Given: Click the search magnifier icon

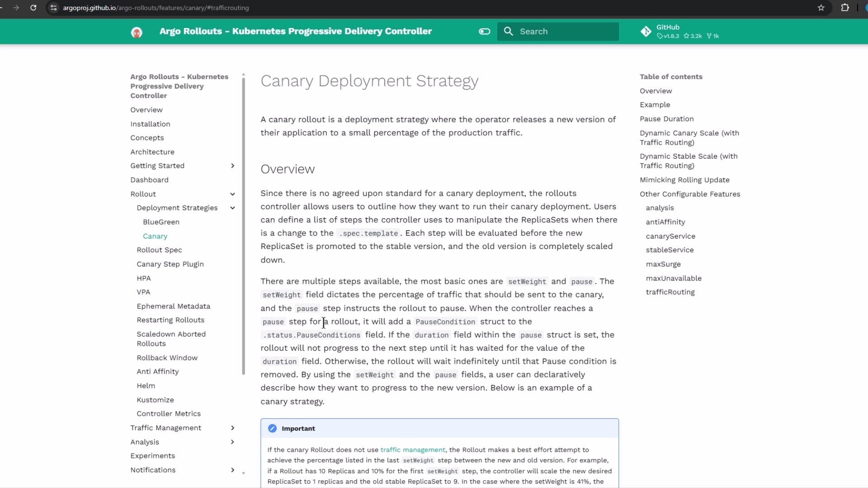Looking at the screenshot, I should [x=509, y=32].
